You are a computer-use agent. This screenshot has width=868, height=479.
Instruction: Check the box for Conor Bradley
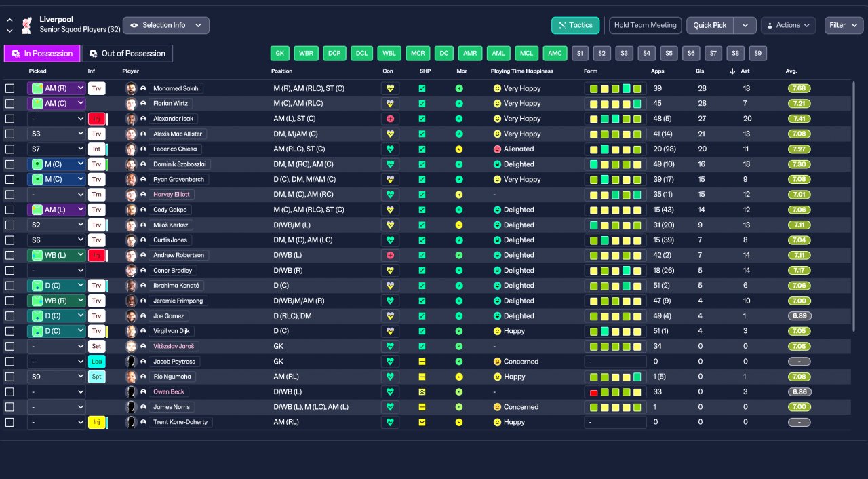pos(9,271)
